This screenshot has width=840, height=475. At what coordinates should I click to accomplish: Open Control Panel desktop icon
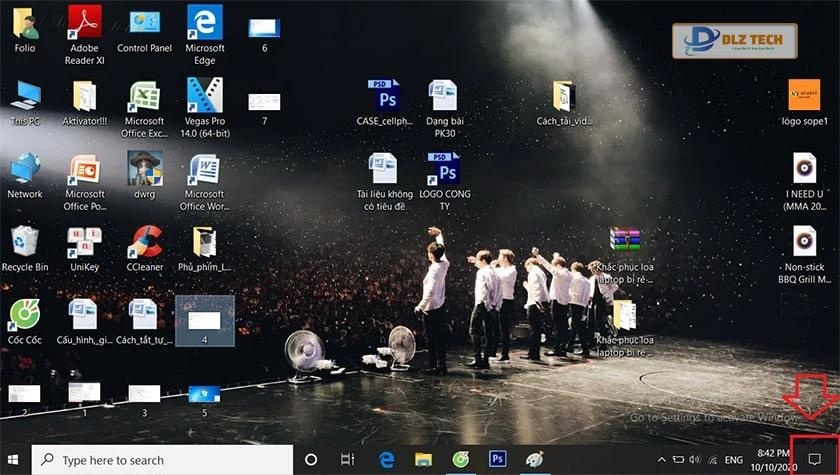pyautogui.click(x=145, y=23)
